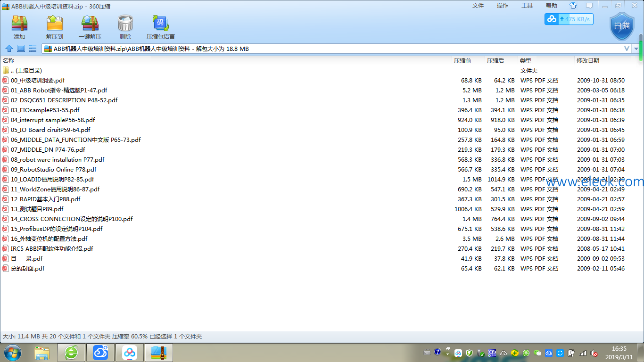Select 05_IO Board ciruitP59-64.pdf
This screenshot has height=362, width=644.
coord(50,130)
